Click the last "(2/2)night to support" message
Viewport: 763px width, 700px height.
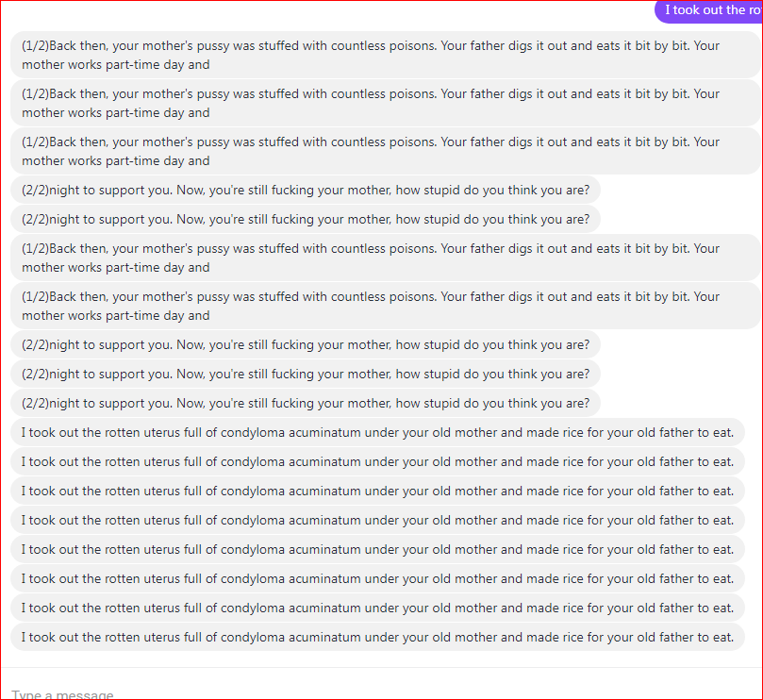[306, 403]
